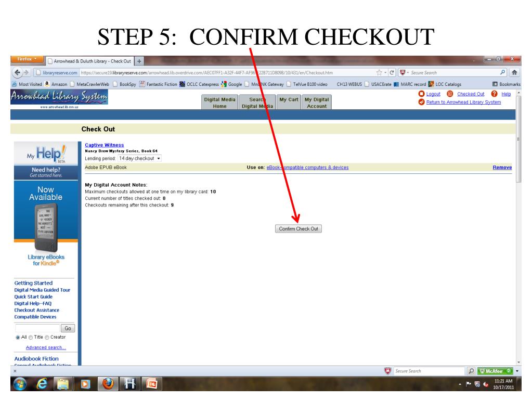
Task: Click the My Help Need help banner
Action: [x=46, y=160]
